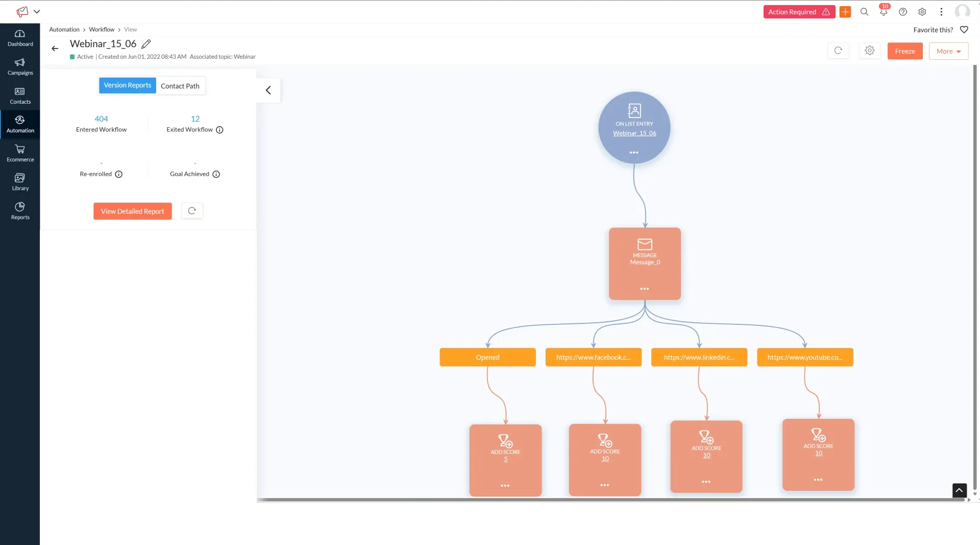
Task: Click the Freeze button
Action: point(905,51)
